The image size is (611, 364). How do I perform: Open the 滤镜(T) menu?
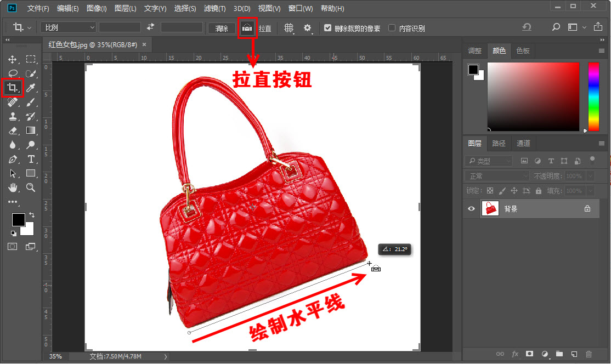(214, 8)
